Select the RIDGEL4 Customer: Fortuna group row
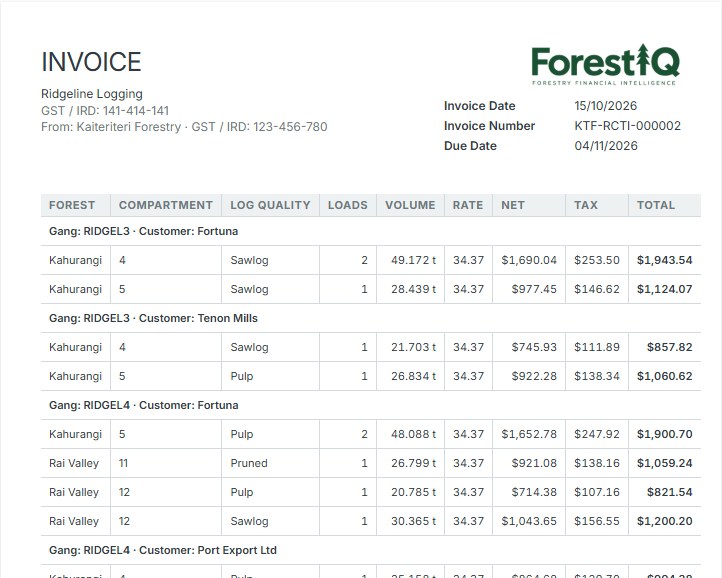 [371, 405]
